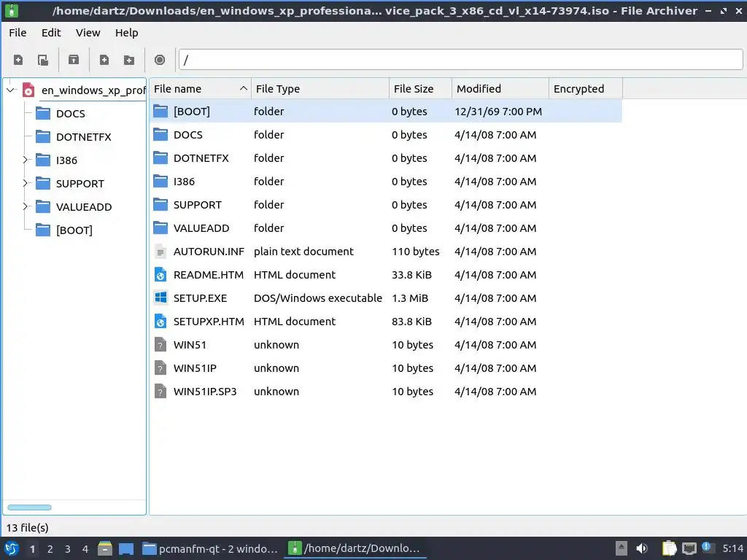Select DOCS in the left tree
747x560 pixels.
(x=71, y=114)
